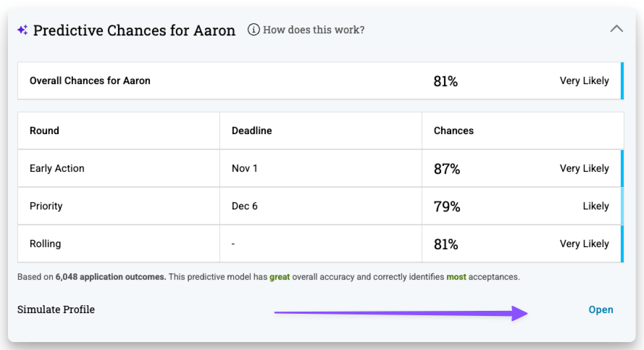644x350 pixels.
Task: Click the Chances column header
Action: (453, 130)
